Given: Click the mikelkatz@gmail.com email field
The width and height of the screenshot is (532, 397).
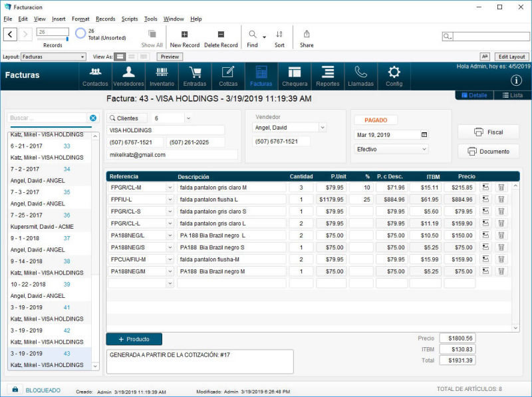Looking at the screenshot, I should [172, 155].
